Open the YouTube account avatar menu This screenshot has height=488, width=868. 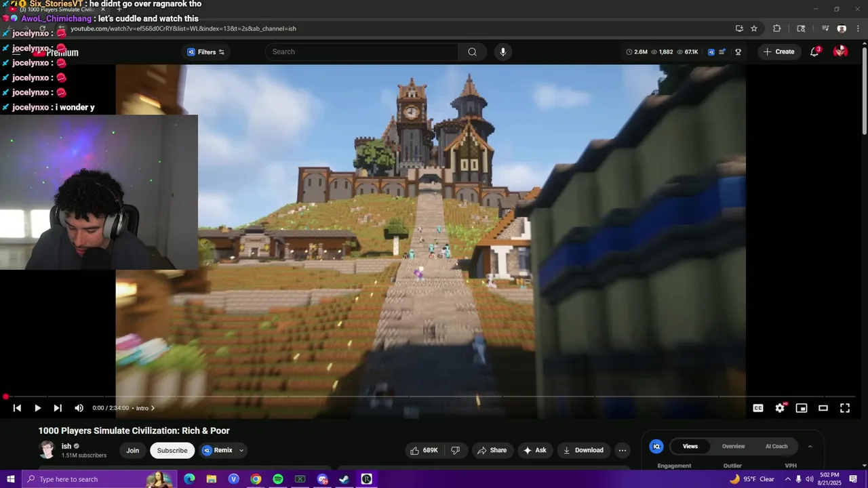(x=840, y=52)
